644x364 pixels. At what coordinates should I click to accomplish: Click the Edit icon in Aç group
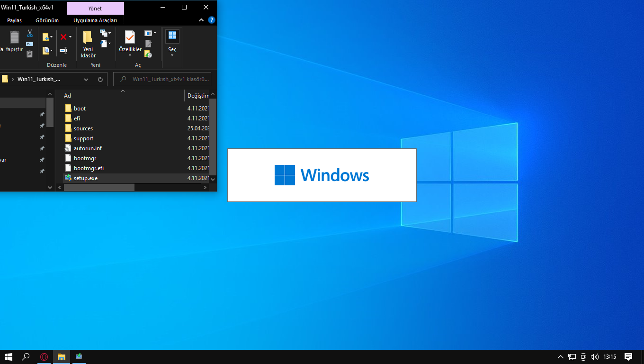(148, 44)
